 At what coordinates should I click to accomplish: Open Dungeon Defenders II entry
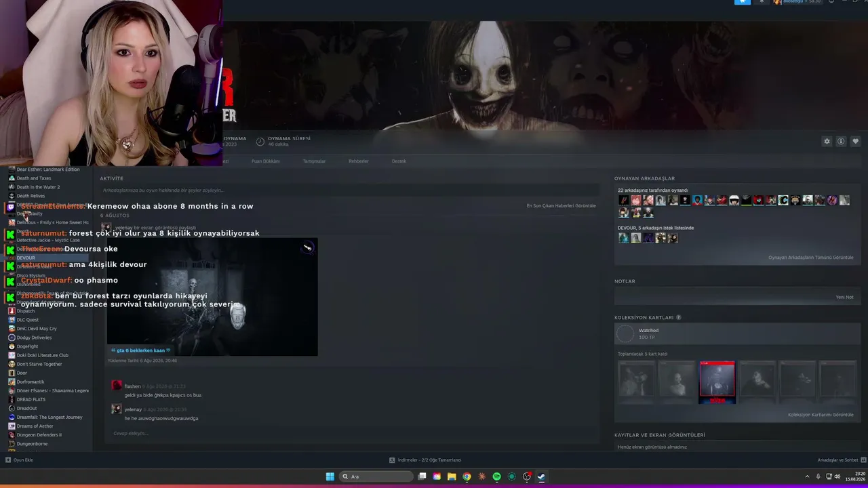(x=39, y=434)
